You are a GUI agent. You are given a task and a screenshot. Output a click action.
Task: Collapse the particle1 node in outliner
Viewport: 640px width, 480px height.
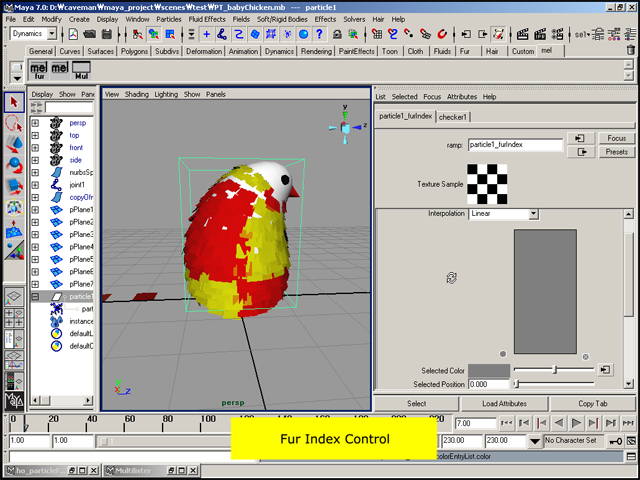pos(36,297)
